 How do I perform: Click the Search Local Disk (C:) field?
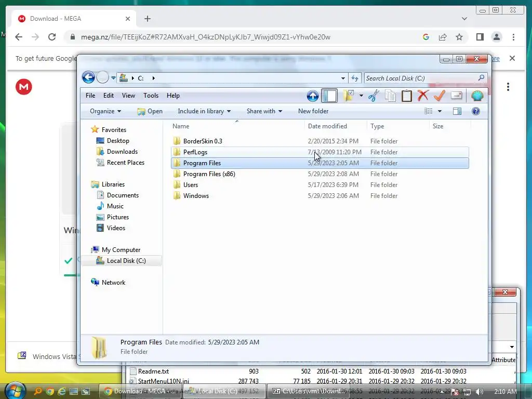point(426,78)
